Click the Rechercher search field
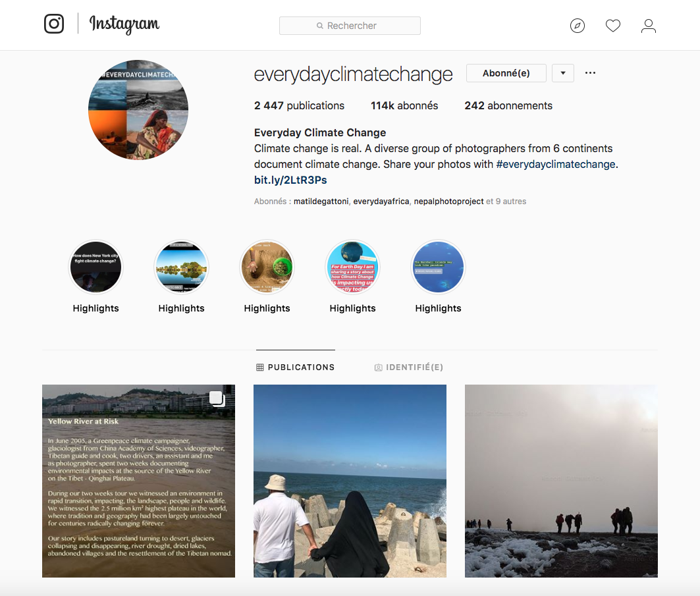 tap(350, 26)
